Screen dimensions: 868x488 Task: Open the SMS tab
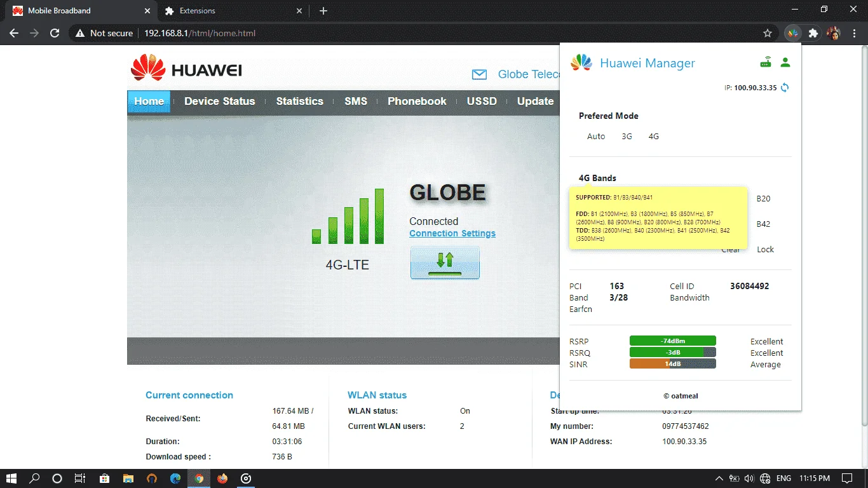[x=356, y=101]
